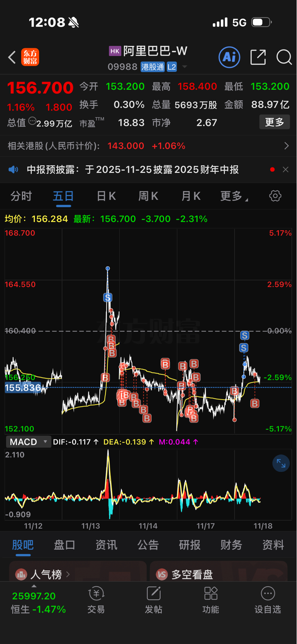
Task: Switch to 月K chart tab
Action: (x=191, y=196)
